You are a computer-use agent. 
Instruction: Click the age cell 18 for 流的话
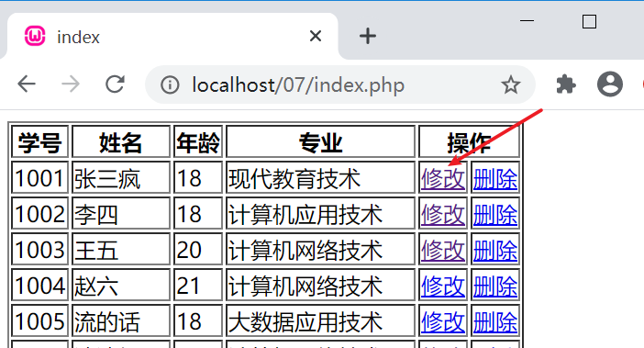click(198, 320)
